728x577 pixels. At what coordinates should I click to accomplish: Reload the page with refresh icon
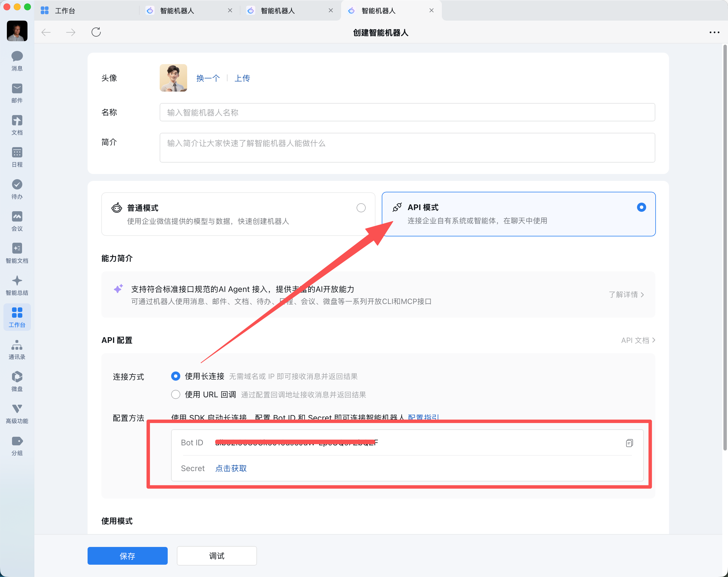point(96,32)
